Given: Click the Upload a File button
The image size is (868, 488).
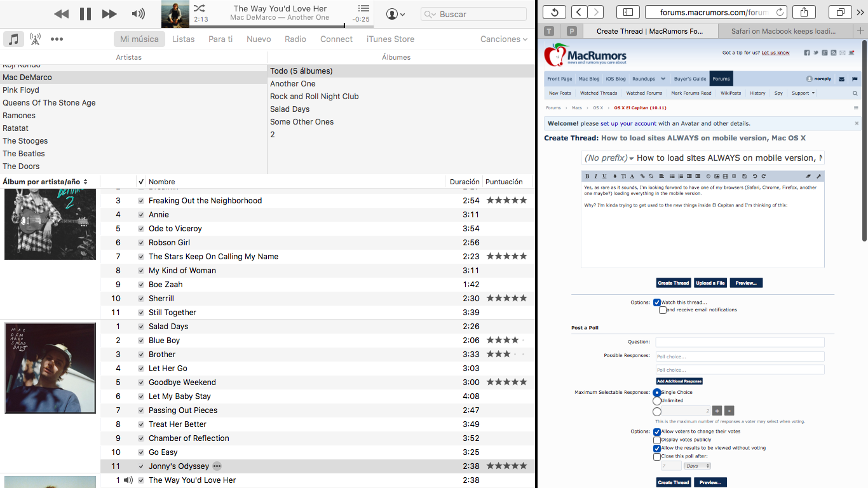Looking at the screenshot, I should (710, 283).
